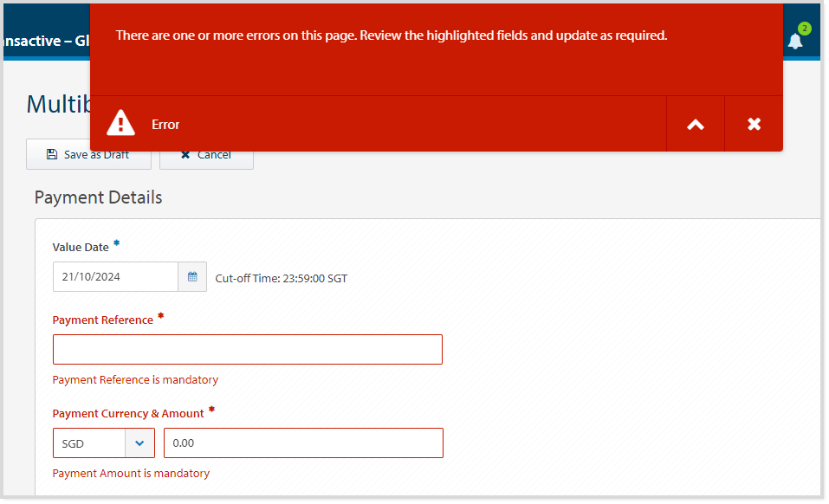Dismiss the error banner with its close icon

(x=753, y=123)
